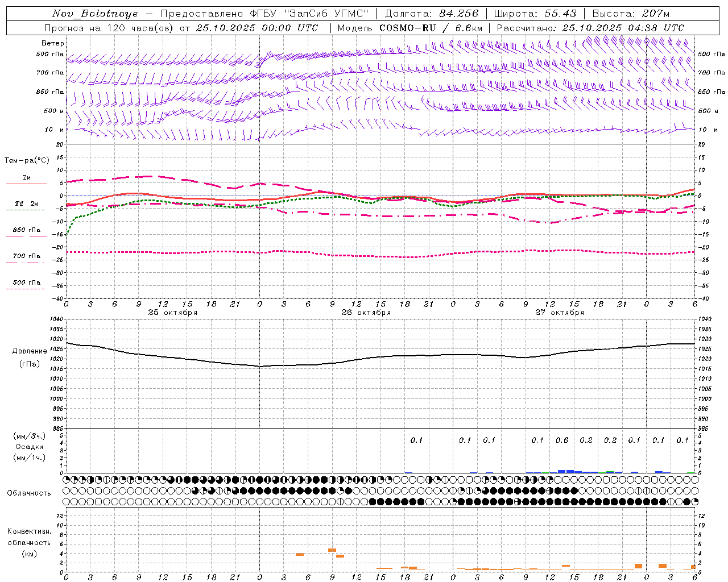The width and height of the screenshot is (728, 582).
Task: Select the 'Широта: 55.43' header field
Action: pyautogui.click(x=535, y=14)
